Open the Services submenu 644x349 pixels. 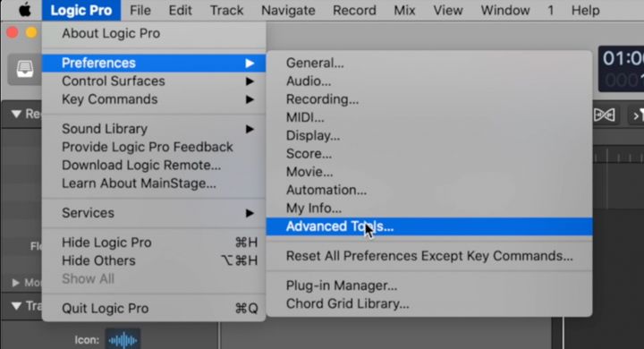click(154, 213)
